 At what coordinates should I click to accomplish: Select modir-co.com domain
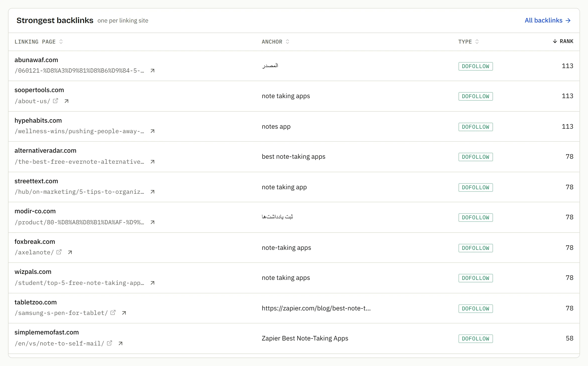click(x=35, y=211)
